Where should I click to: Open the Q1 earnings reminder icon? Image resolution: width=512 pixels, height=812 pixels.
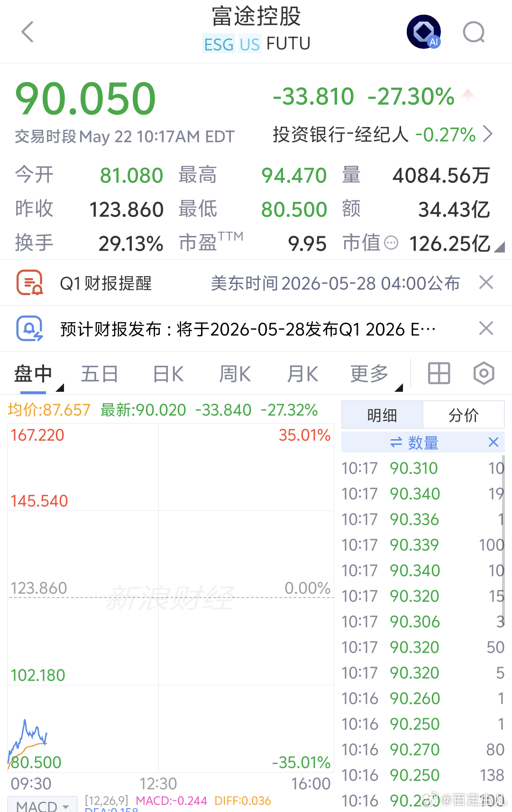30,283
